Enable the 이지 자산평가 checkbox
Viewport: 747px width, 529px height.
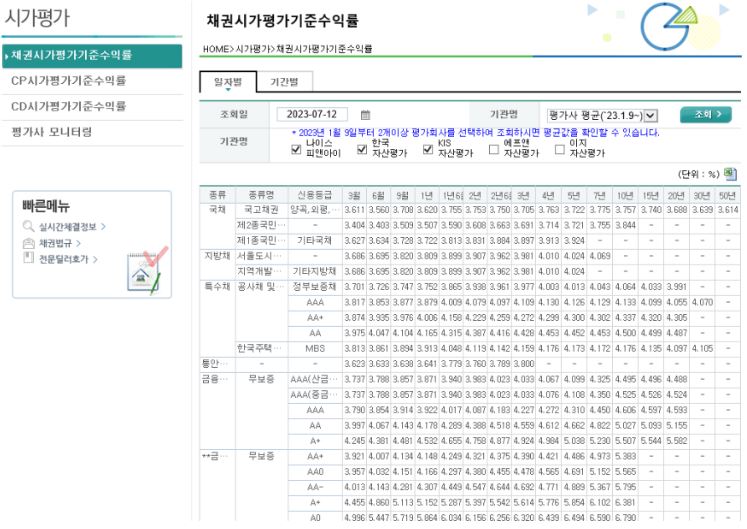pyautogui.click(x=560, y=150)
